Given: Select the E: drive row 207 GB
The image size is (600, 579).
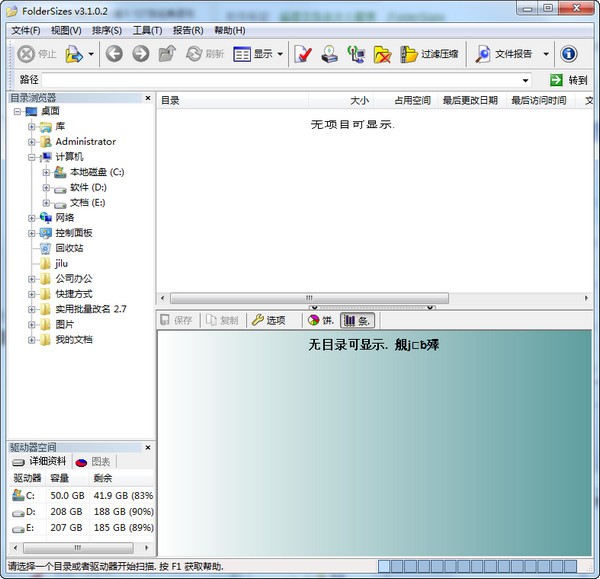Looking at the screenshot, I should (82, 528).
